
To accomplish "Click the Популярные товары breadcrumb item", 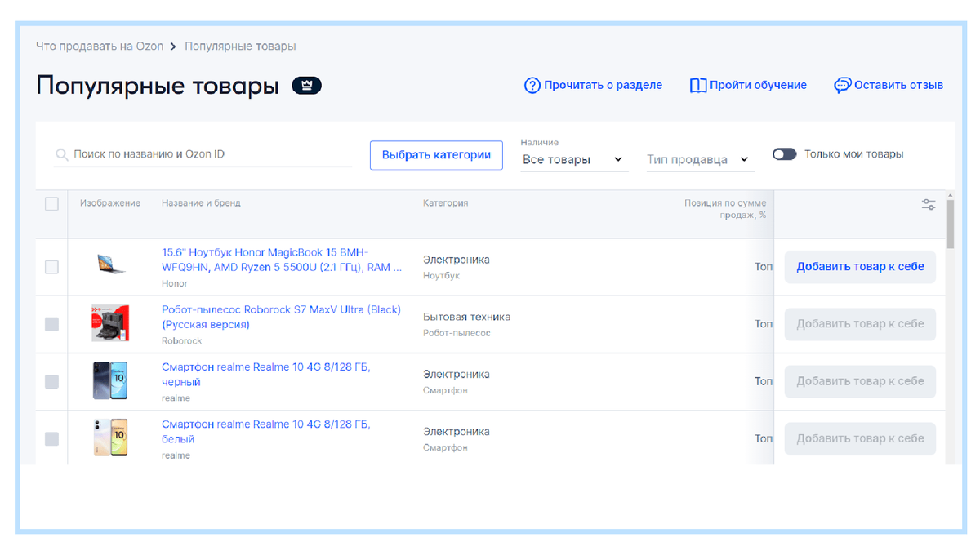I will (x=240, y=47).
